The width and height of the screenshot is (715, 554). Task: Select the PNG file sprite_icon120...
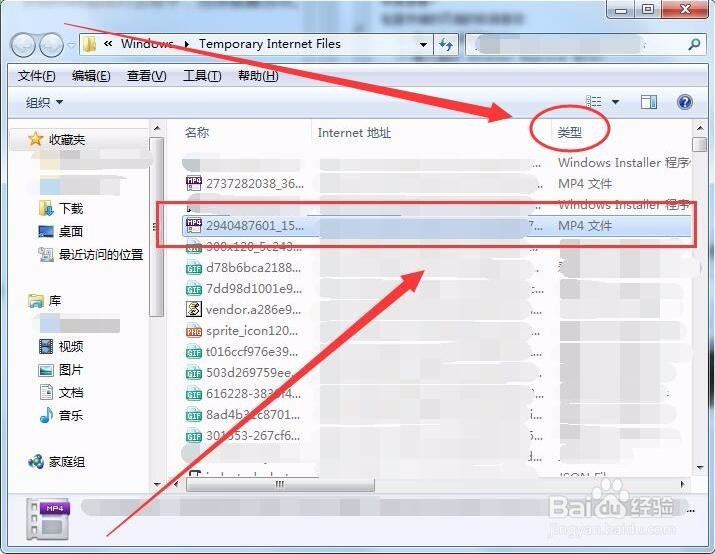pos(252,331)
